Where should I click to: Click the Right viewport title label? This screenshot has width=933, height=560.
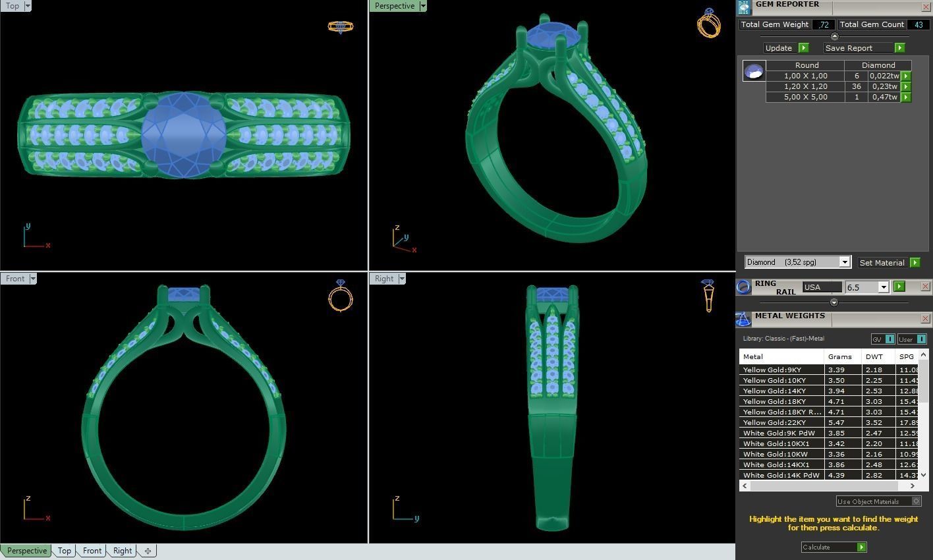(x=384, y=279)
